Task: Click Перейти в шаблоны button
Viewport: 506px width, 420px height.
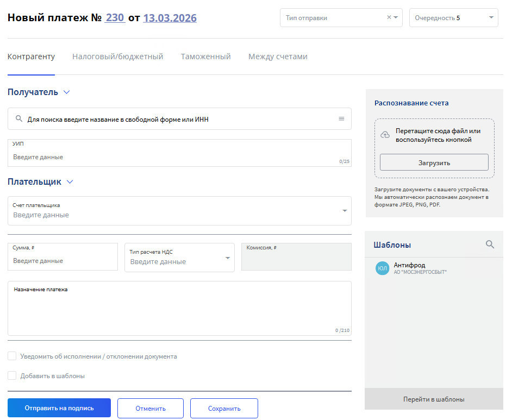Action: coord(434,399)
